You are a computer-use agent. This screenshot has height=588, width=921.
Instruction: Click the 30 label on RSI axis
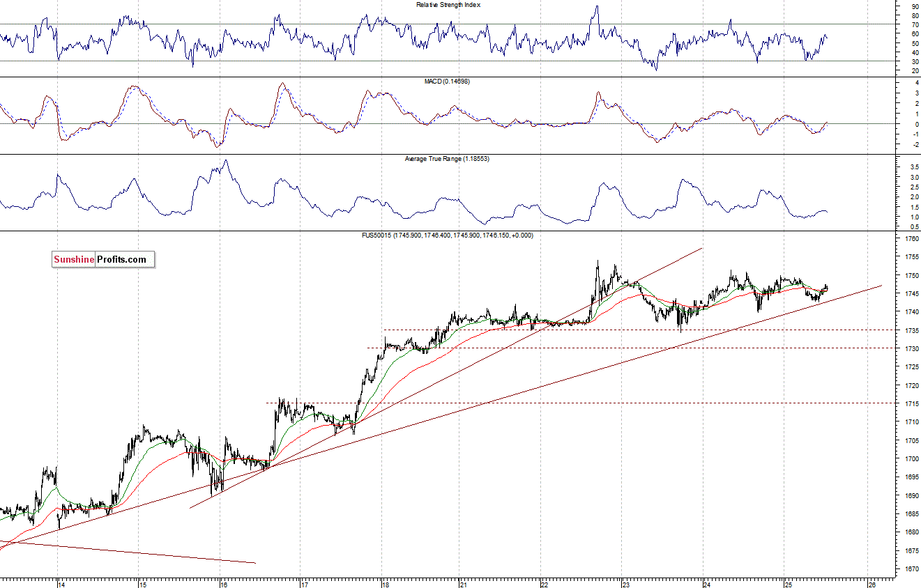[915, 61]
